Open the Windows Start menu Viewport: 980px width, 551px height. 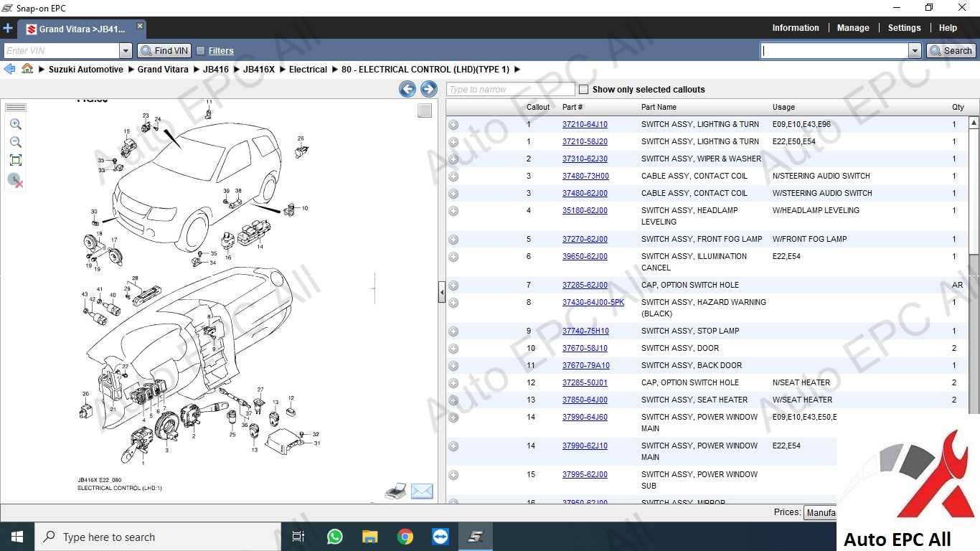point(17,537)
